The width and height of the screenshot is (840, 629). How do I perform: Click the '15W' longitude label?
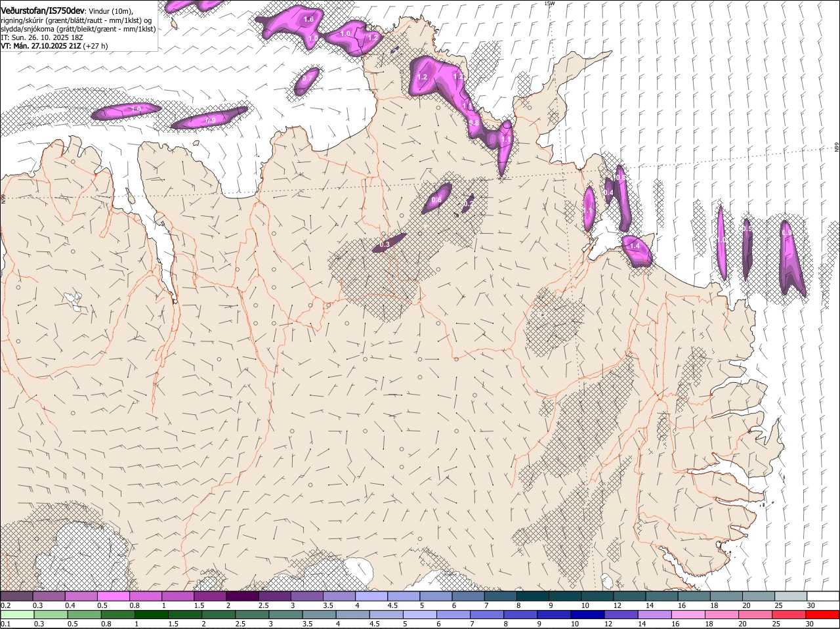click(549, 3)
